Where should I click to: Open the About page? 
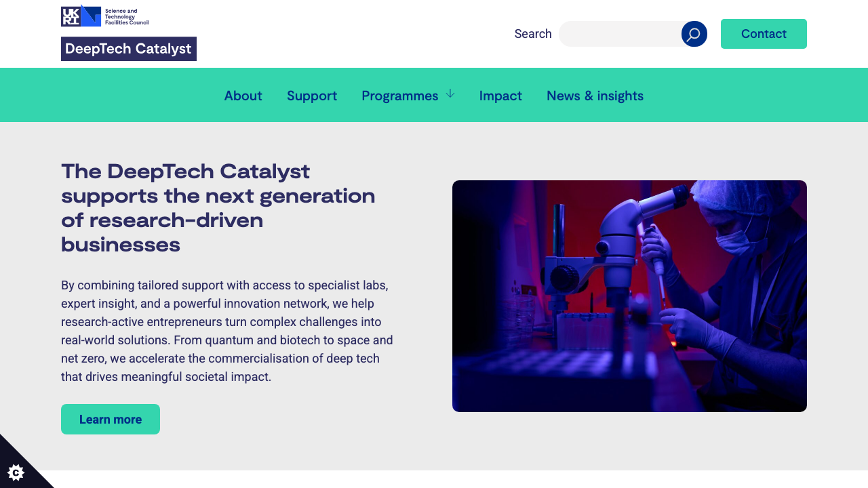click(243, 96)
